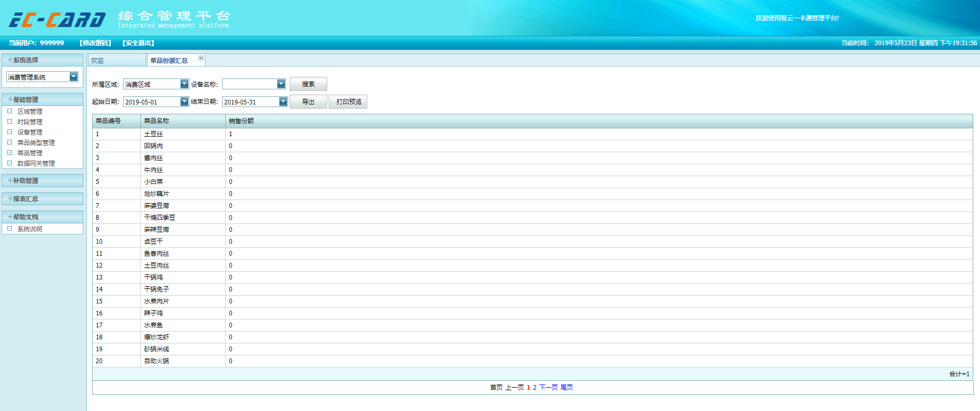Select the 爆炒龙虾 cell
The image size is (980, 411).
[183, 337]
